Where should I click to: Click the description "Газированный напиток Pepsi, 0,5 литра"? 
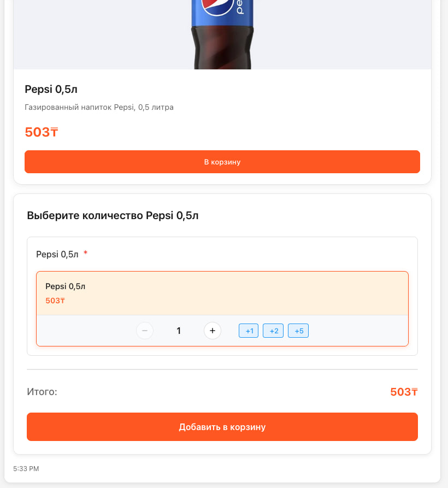click(x=99, y=107)
